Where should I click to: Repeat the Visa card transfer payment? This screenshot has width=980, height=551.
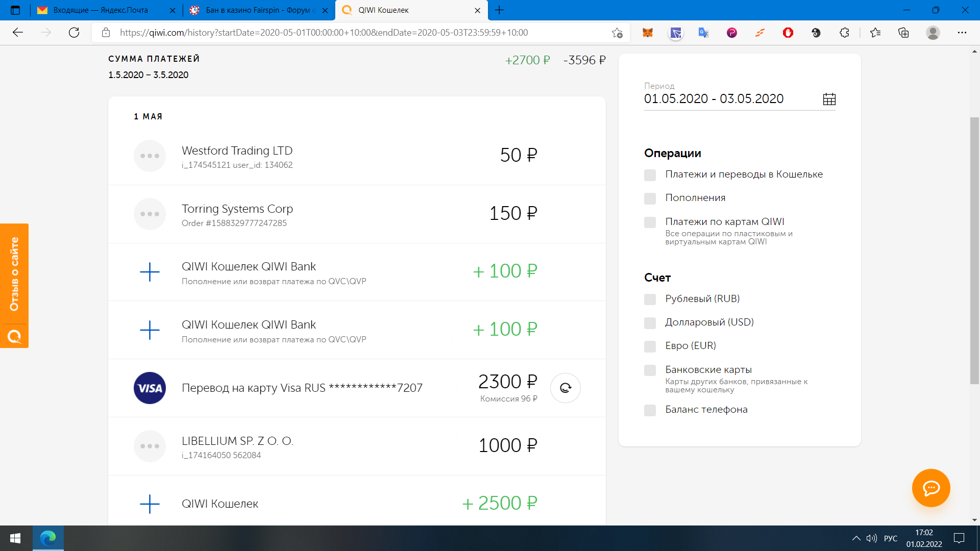pyautogui.click(x=566, y=388)
